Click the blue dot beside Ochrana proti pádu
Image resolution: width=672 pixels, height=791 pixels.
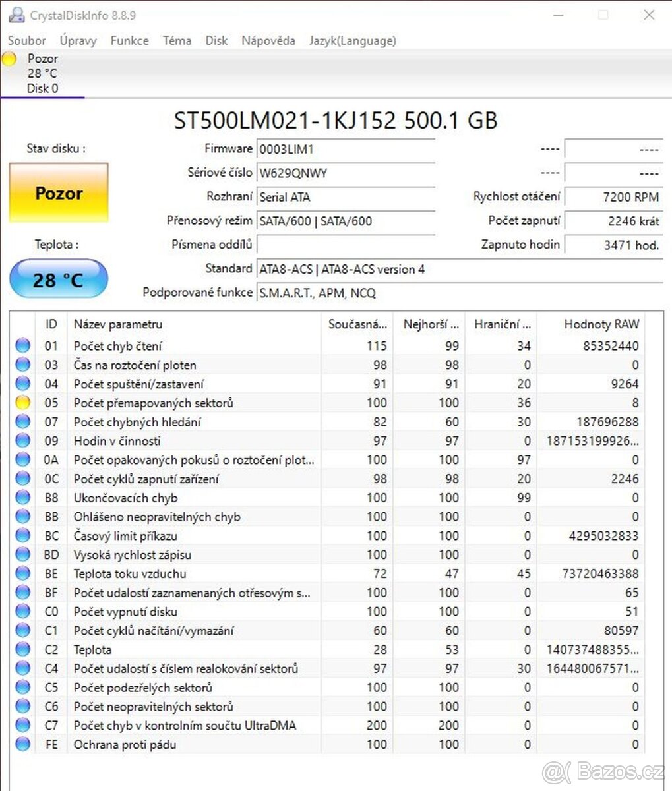tap(22, 744)
